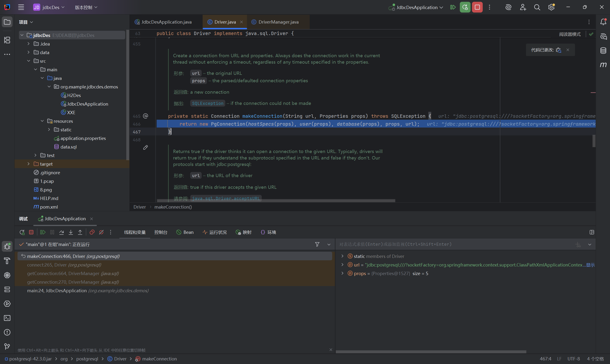
Task: Open the Git tool window in sidebar
Action: (7, 346)
